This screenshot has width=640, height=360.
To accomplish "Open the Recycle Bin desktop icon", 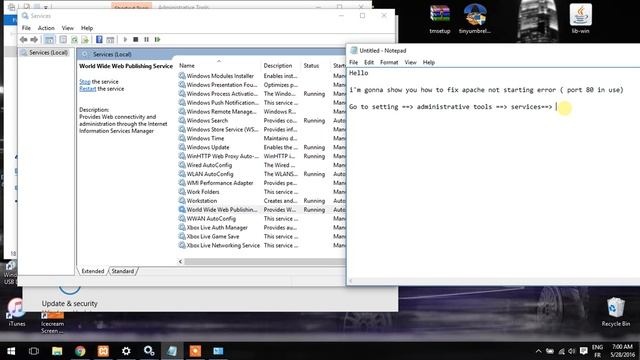I will [616, 312].
